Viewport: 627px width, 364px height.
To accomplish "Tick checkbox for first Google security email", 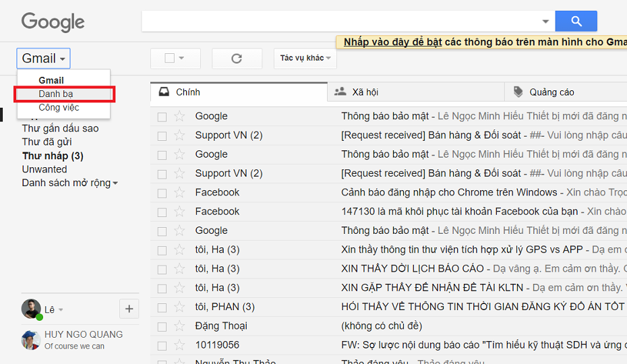I will 162,117.
